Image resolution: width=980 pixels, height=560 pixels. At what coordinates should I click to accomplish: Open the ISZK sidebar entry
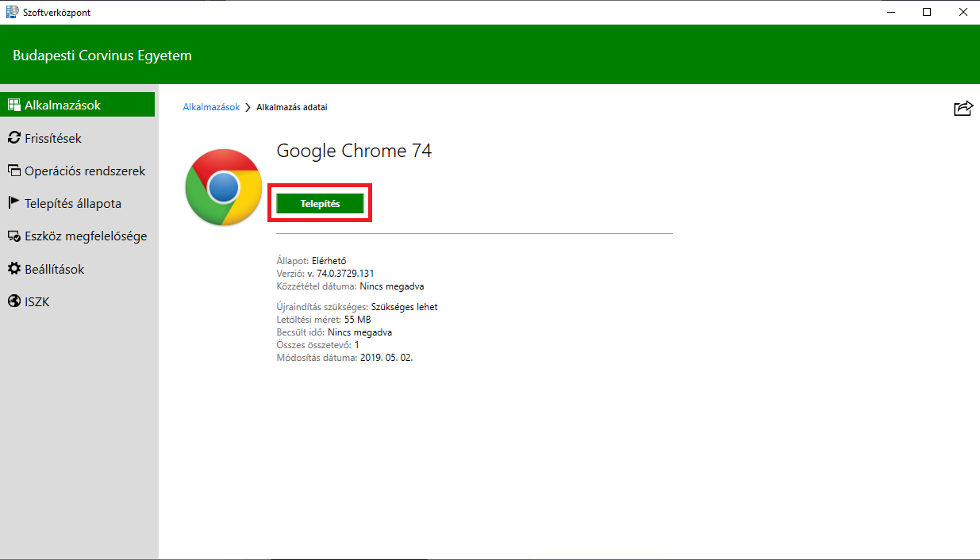[78, 301]
